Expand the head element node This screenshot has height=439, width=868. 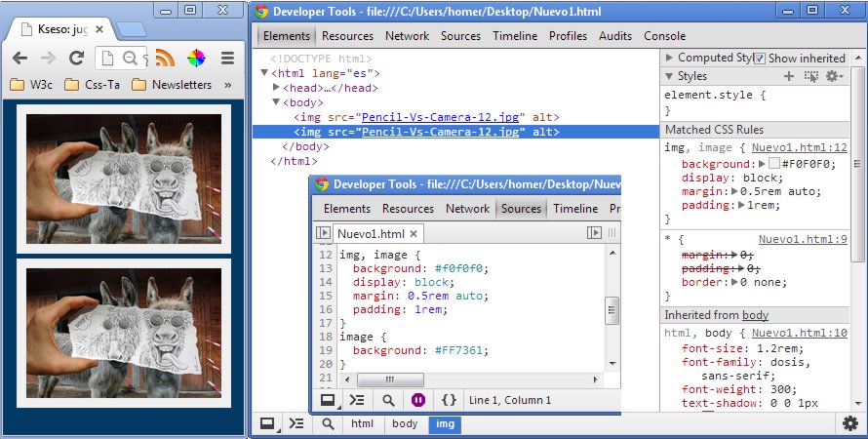(276, 88)
